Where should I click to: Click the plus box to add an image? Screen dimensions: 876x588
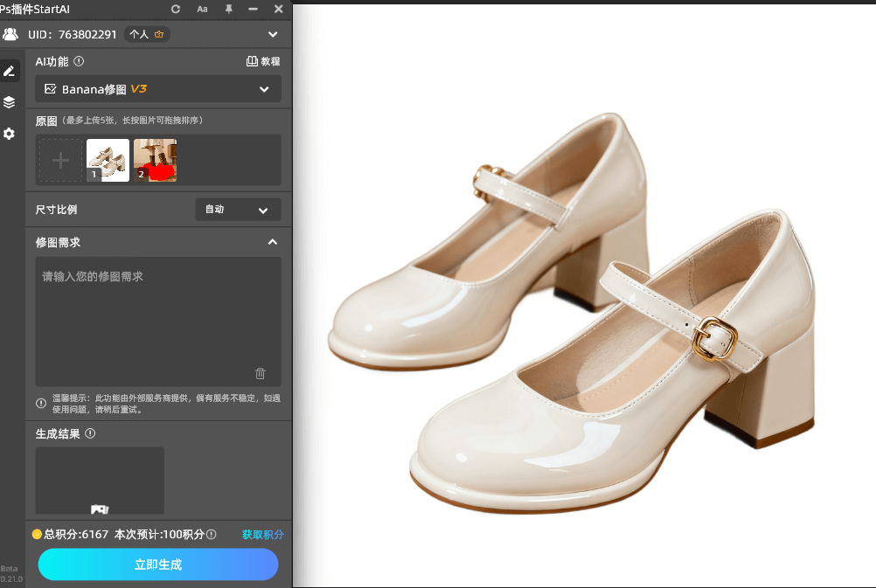[60, 161]
